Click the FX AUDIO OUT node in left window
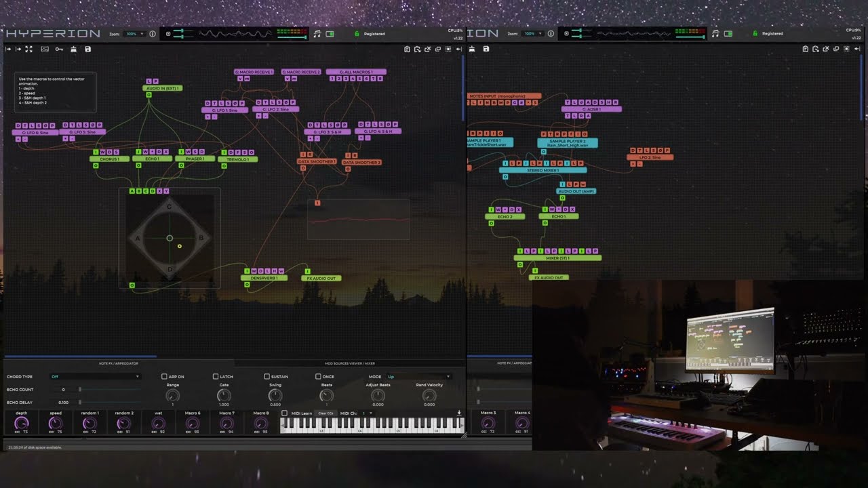 321,278
